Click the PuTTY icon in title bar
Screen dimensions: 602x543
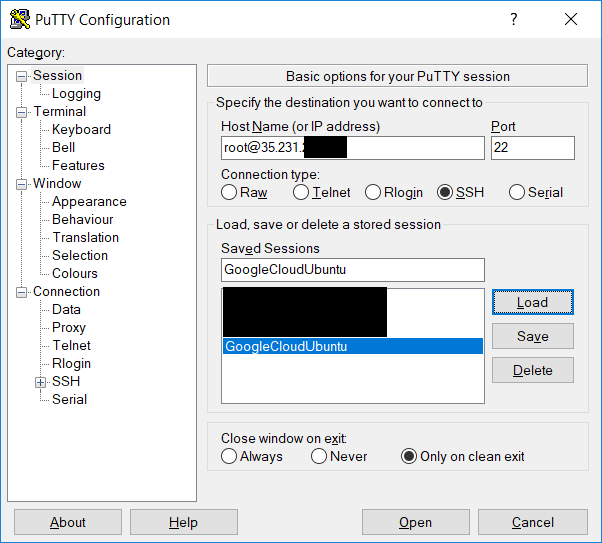pyautogui.click(x=20, y=19)
